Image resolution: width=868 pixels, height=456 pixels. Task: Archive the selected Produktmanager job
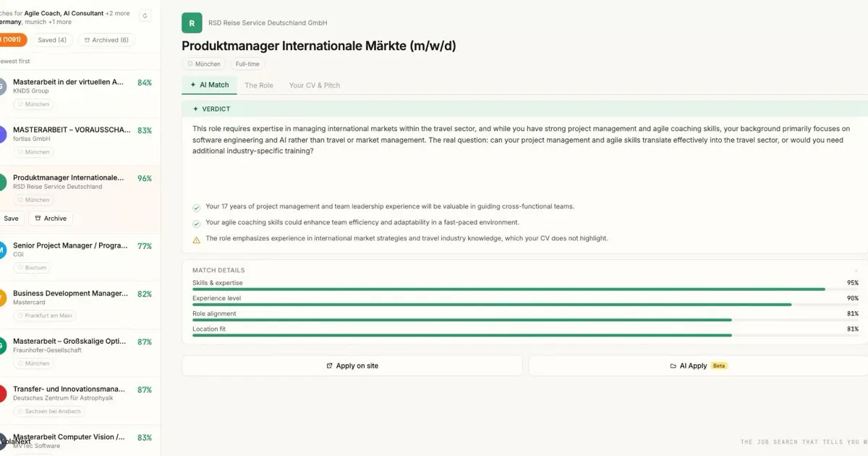tap(51, 219)
